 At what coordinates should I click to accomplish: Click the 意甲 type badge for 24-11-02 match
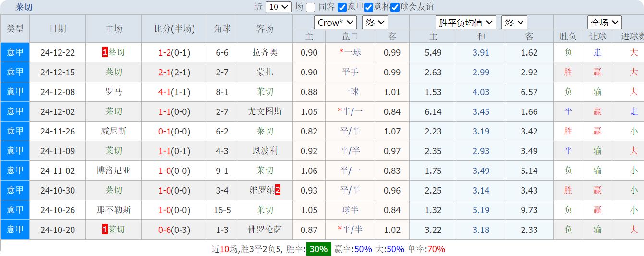15,171
